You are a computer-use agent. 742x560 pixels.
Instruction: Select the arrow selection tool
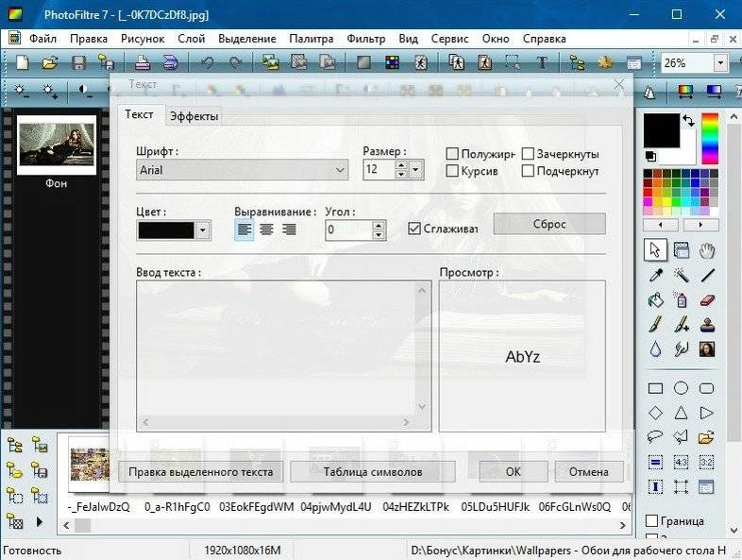pyautogui.click(x=655, y=250)
